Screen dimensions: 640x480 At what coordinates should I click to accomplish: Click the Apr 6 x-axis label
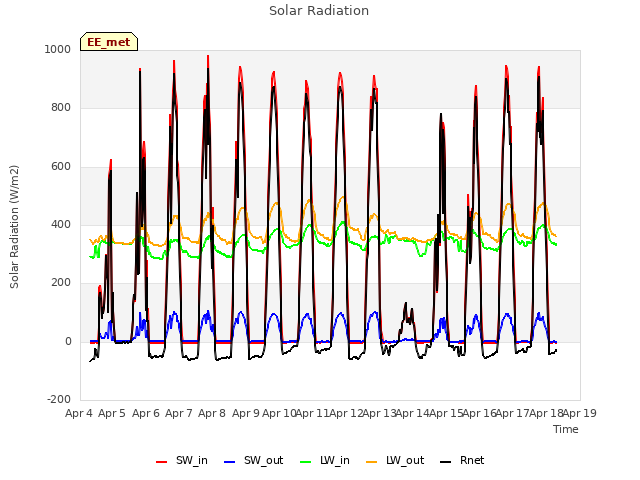click(146, 413)
